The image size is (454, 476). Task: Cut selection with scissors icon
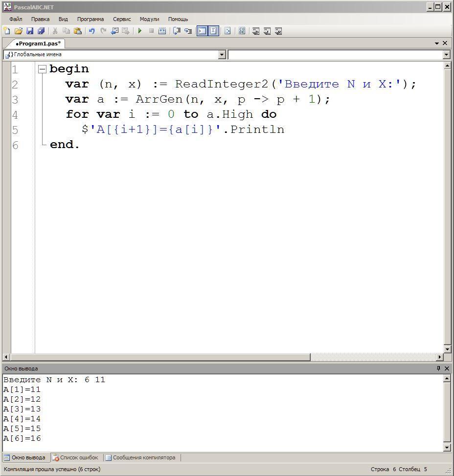[55, 31]
